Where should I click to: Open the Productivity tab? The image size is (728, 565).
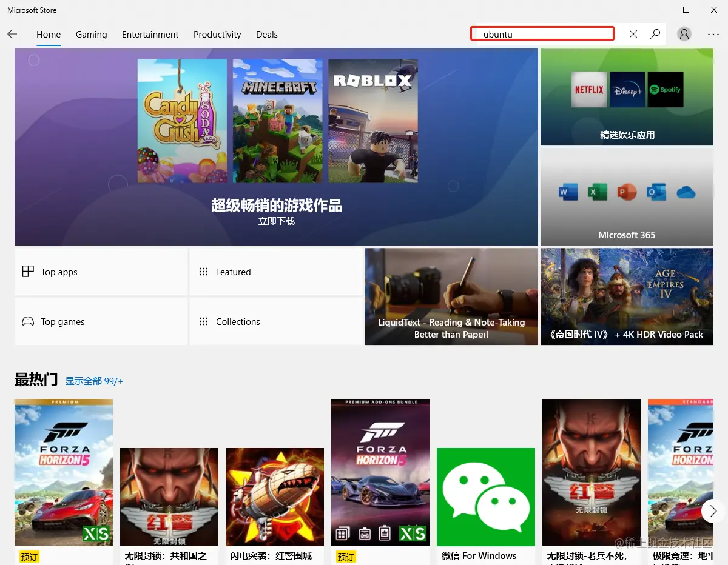[x=217, y=35]
